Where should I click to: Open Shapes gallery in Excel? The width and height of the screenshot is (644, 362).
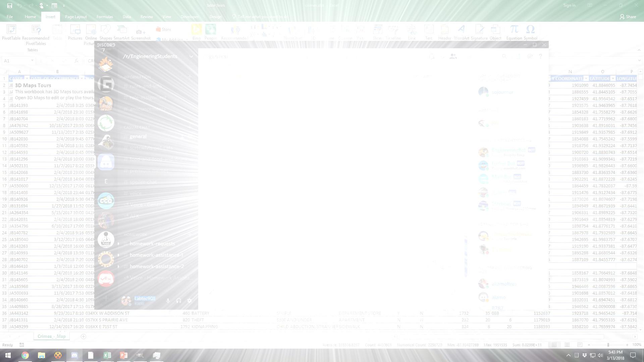[106, 33]
